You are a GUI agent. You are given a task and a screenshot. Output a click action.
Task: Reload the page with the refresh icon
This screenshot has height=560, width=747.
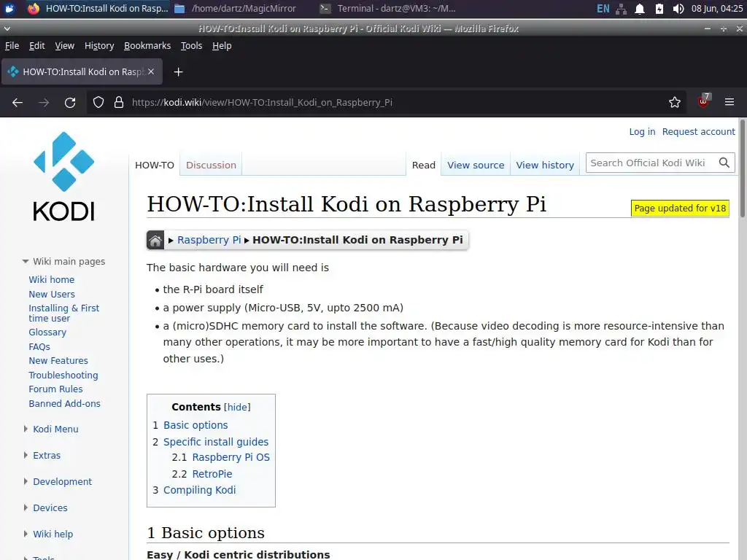coord(70,102)
